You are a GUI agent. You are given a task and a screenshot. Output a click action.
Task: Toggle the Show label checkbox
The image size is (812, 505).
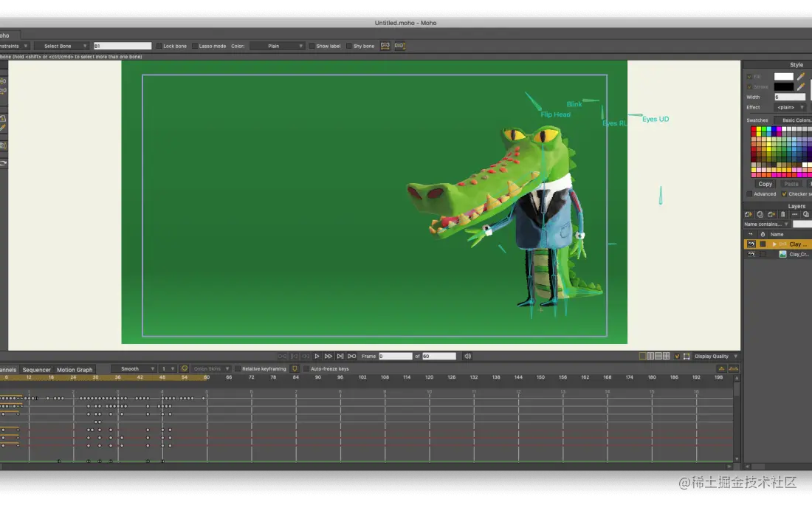tap(312, 46)
